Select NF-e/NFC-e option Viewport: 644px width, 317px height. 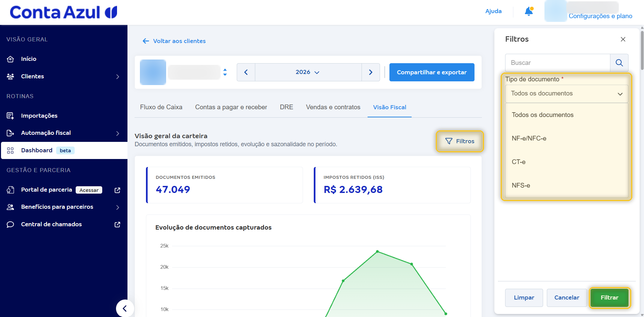point(567,138)
